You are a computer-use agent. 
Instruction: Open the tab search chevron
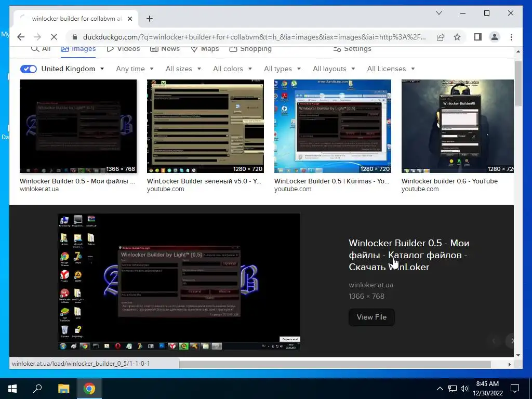point(438,13)
